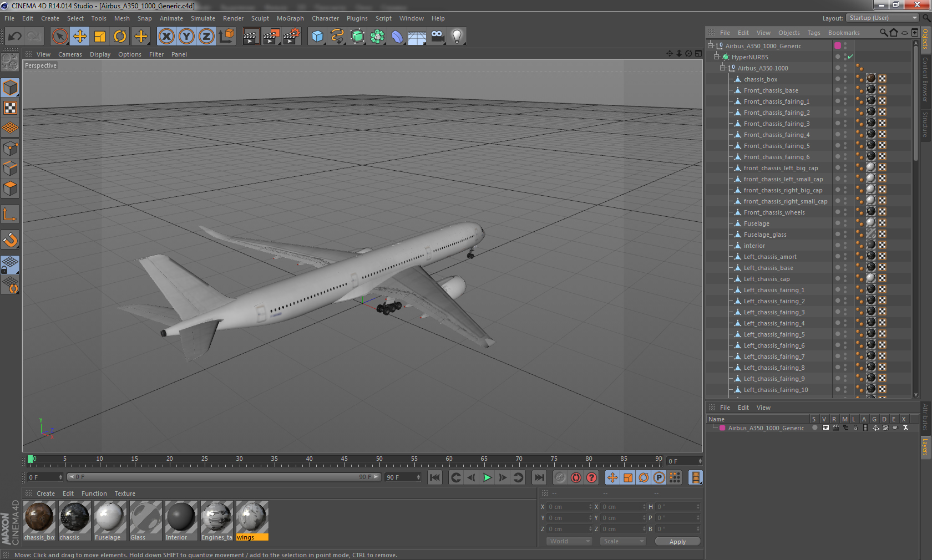Open the Scale mode dropdown
The width and height of the screenshot is (932, 560).
623,541
